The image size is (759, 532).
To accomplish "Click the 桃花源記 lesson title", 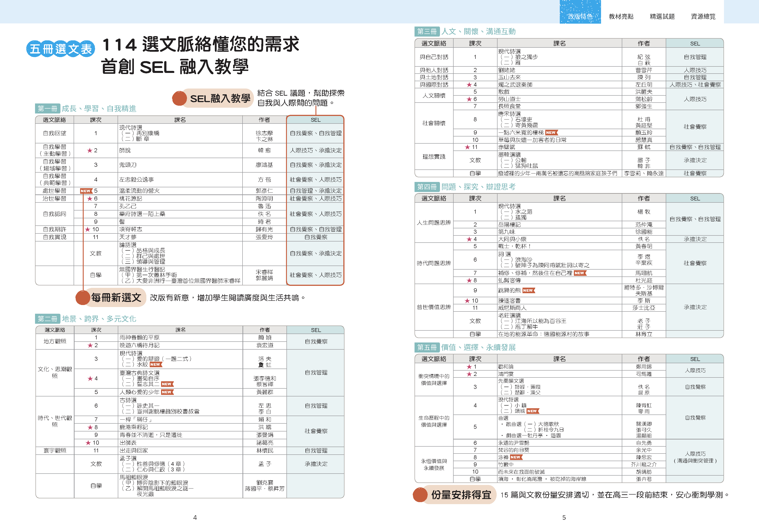I will point(130,199).
